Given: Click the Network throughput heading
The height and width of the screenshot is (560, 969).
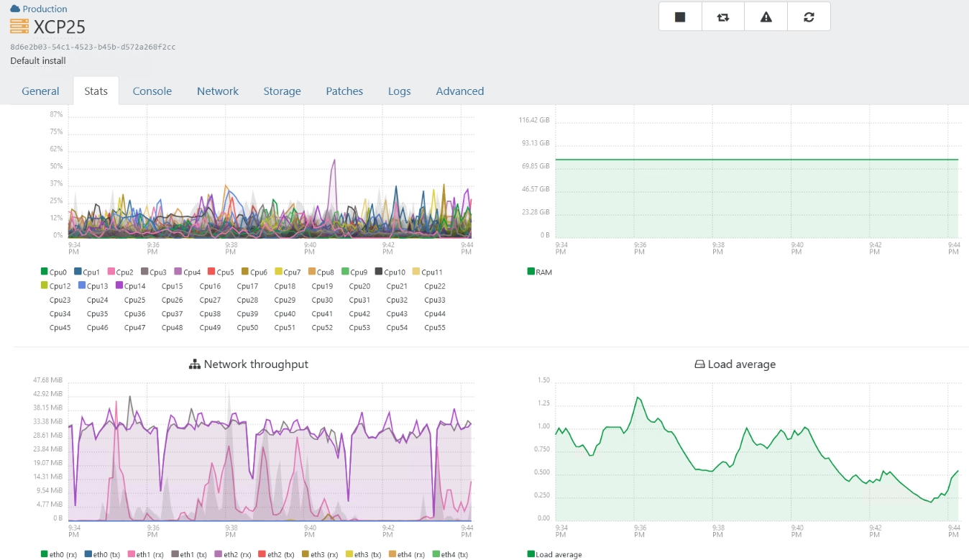Looking at the screenshot, I should 256,364.
